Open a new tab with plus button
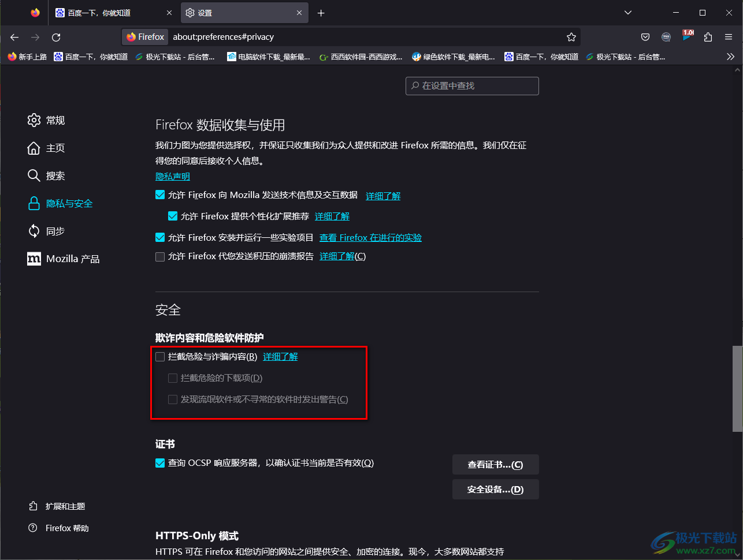Viewport: 743px width, 560px height. point(321,13)
